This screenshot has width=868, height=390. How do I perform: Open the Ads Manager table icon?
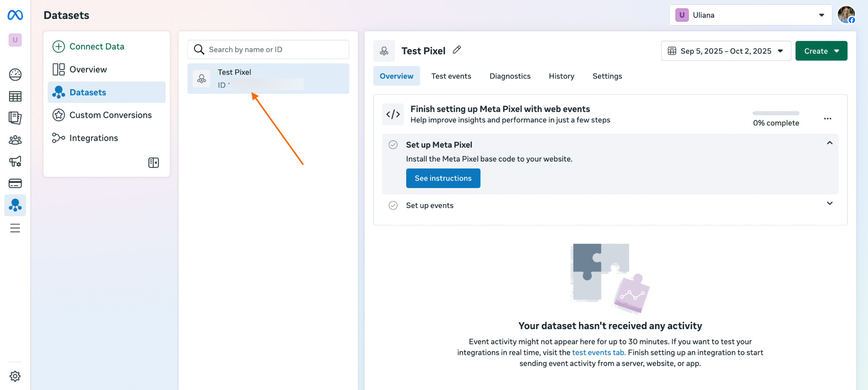coord(15,96)
